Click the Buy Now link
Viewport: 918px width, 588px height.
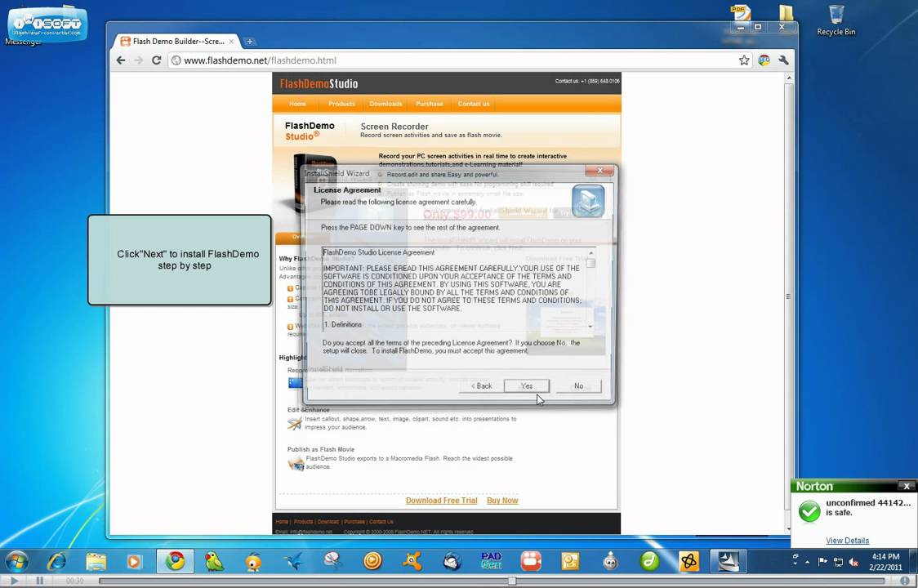click(502, 501)
